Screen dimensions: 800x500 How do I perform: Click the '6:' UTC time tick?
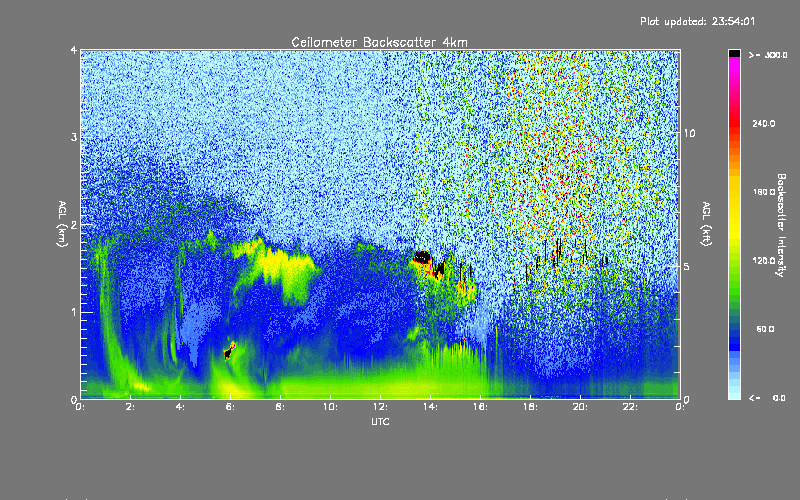tap(230, 407)
